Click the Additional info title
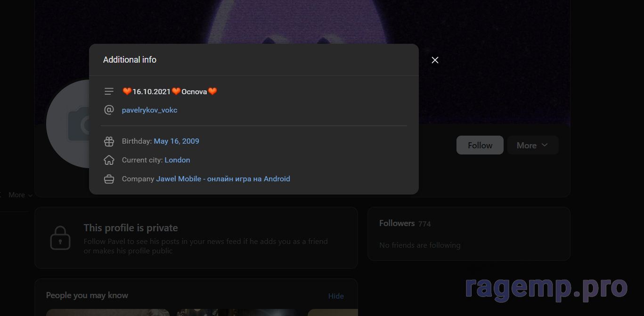 [130, 60]
